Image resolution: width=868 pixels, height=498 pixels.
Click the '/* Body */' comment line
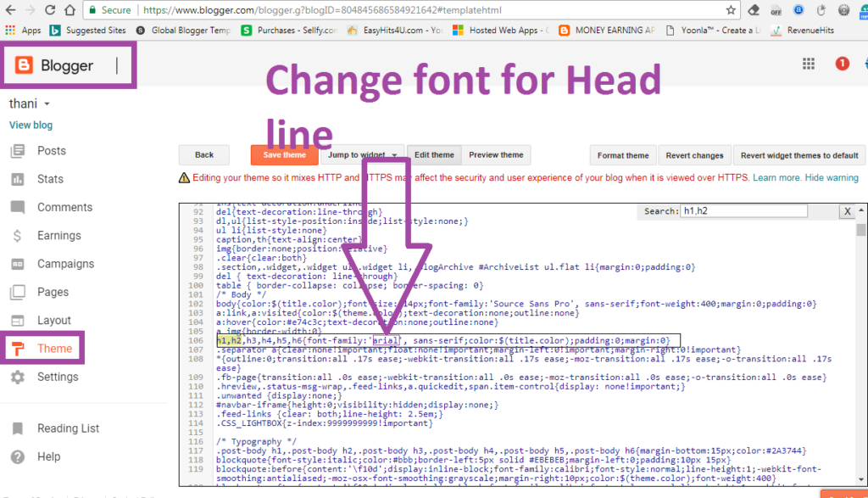pyautogui.click(x=242, y=294)
